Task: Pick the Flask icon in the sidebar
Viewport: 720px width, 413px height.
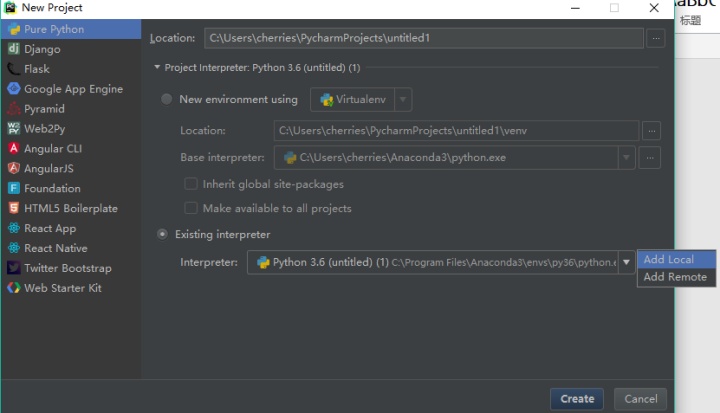Action: tap(14, 69)
